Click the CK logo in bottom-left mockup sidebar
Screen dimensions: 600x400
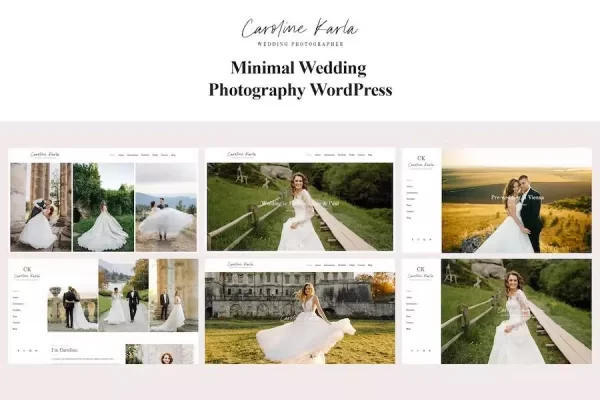[27, 269]
